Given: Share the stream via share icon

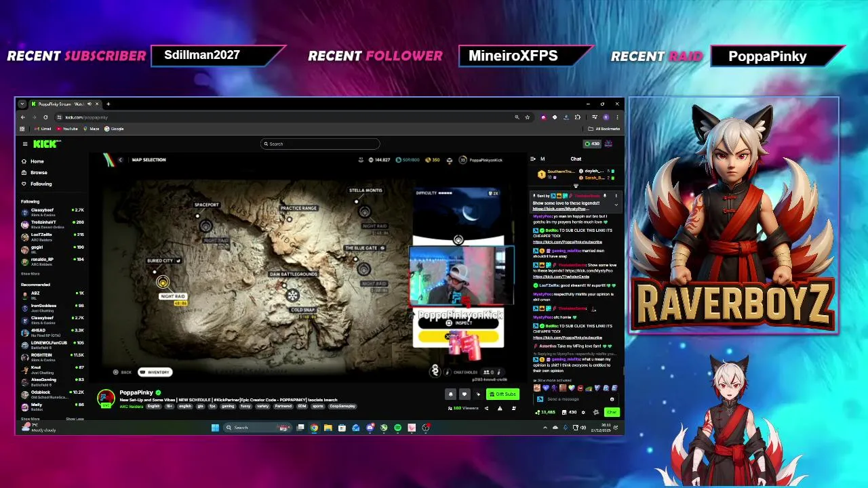Looking at the screenshot, I should (486, 408).
